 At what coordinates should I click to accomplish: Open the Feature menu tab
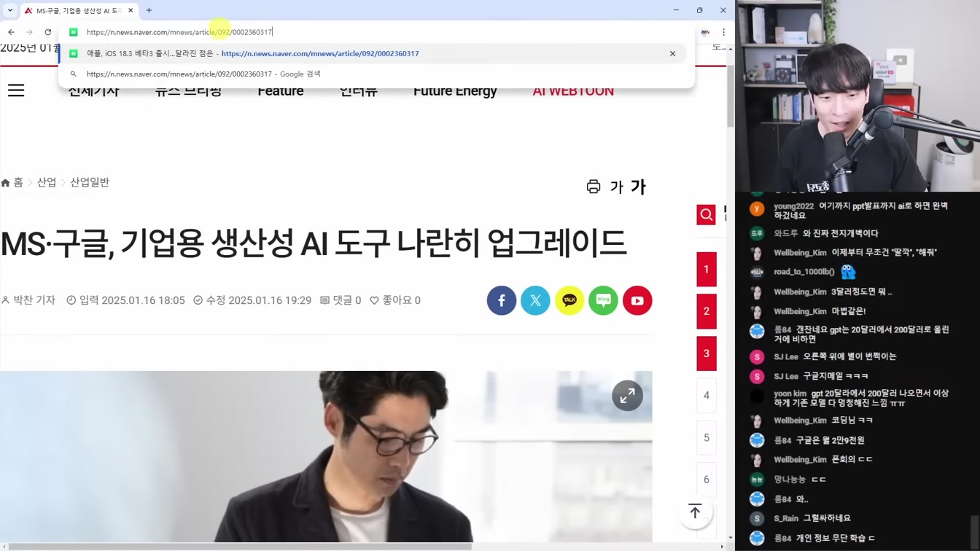tap(281, 90)
